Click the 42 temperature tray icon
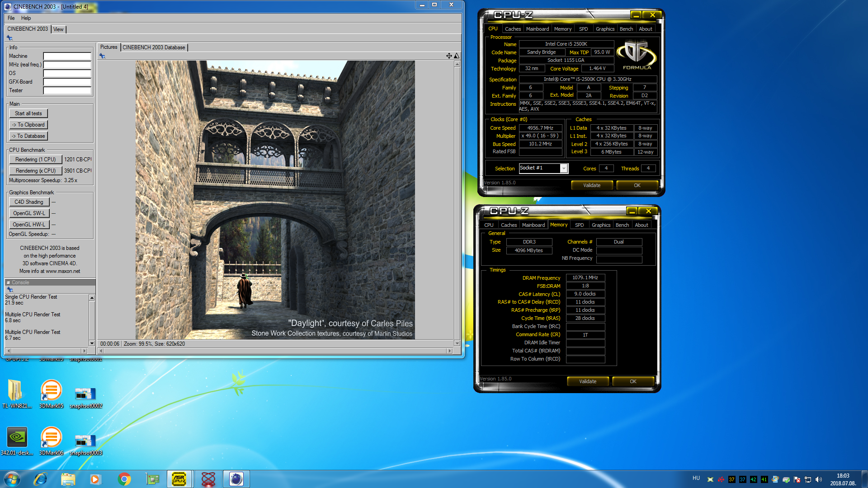868x488 pixels. point(754,479)
